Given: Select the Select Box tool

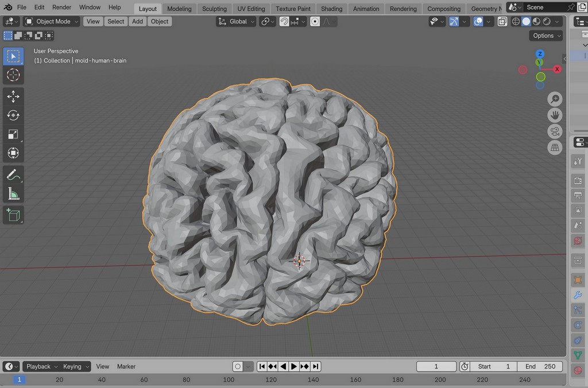Looking at the screenshot, I should pos(13,56).
